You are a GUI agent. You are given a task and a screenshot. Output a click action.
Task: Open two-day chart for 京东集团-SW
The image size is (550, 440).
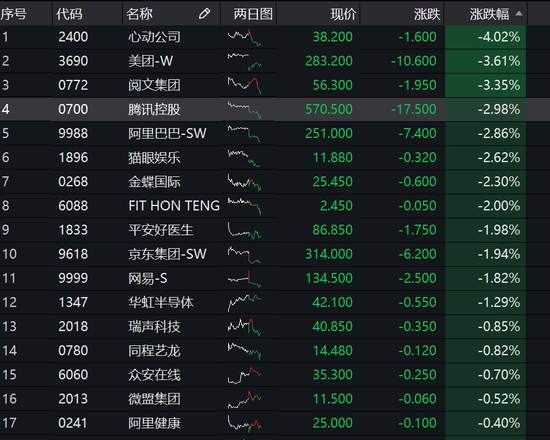tap(244, 255)
